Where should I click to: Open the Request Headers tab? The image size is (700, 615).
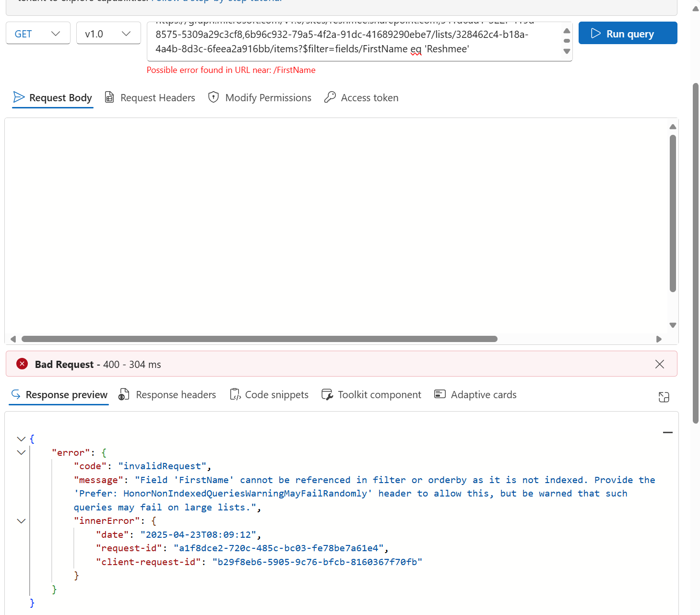coord(150,98)
